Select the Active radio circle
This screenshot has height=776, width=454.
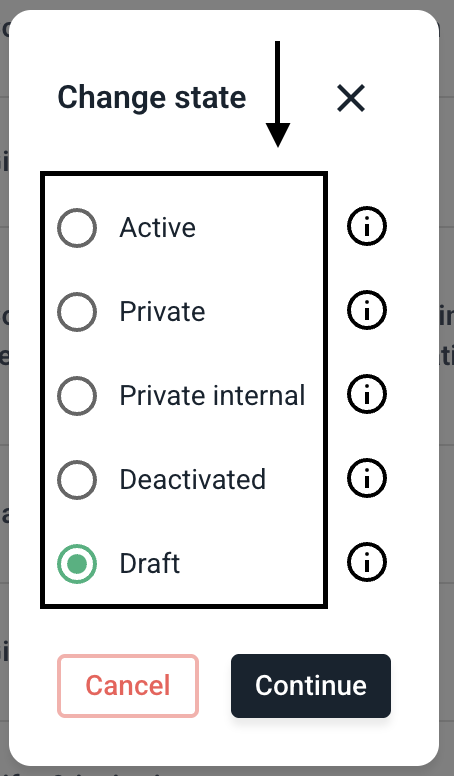pos(77,228)
